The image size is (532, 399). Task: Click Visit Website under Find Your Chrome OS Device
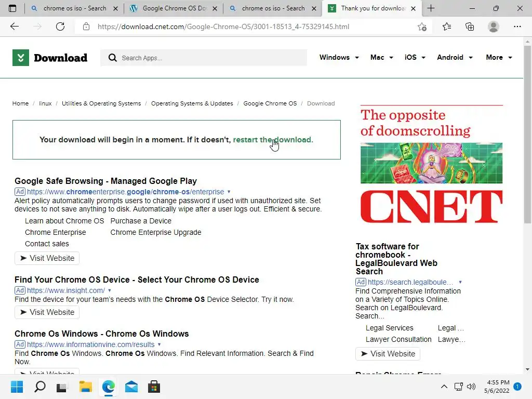(47, 312)
